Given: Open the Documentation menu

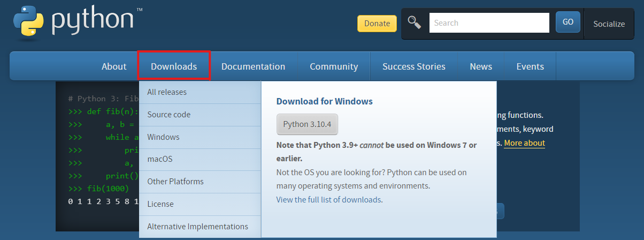Looking at the screenshot, I should point(253,66).
